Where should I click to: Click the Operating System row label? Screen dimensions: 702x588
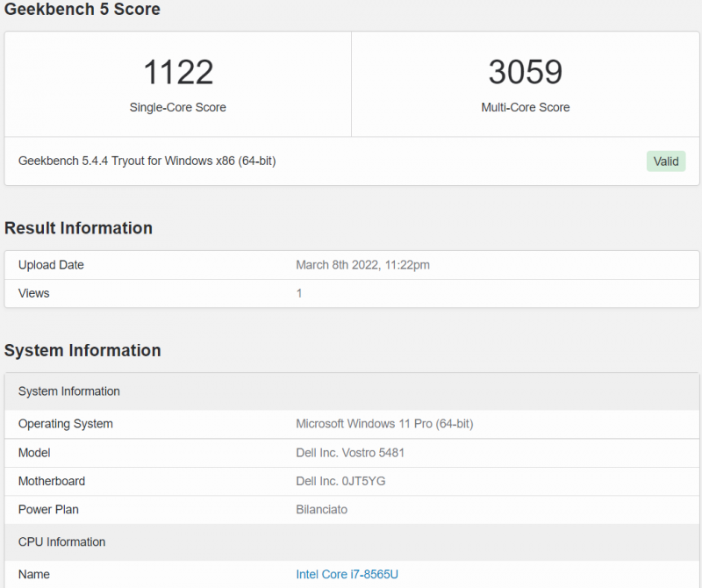tap(66, 424)
